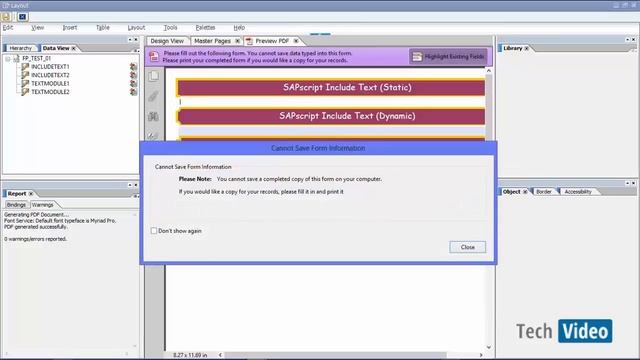The image size is (640, 360).
Task: Open the View menu
Action: (x=38, y=27)
